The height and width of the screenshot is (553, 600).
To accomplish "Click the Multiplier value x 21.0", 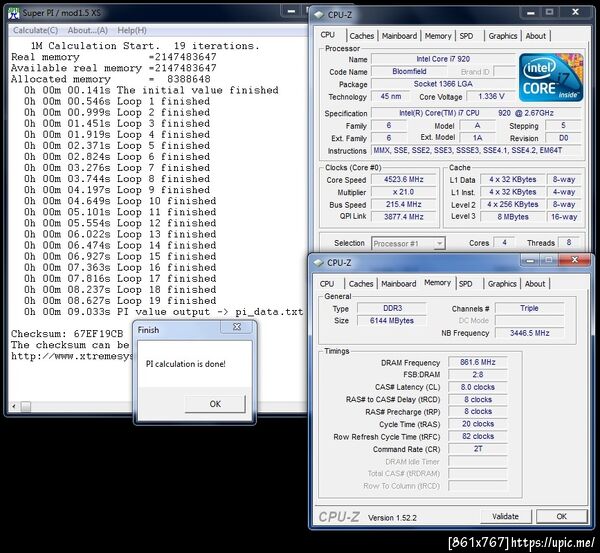I will coord(404,192).
